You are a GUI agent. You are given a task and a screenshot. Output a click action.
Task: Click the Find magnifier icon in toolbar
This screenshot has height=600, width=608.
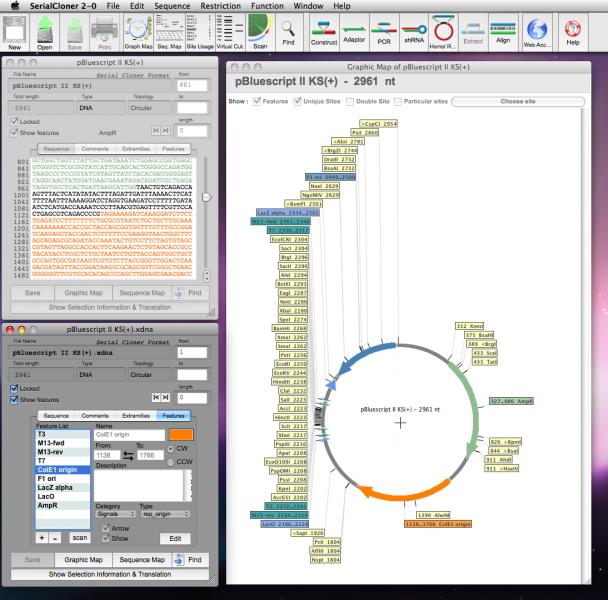pyautogui.click(x=288, y=33)
